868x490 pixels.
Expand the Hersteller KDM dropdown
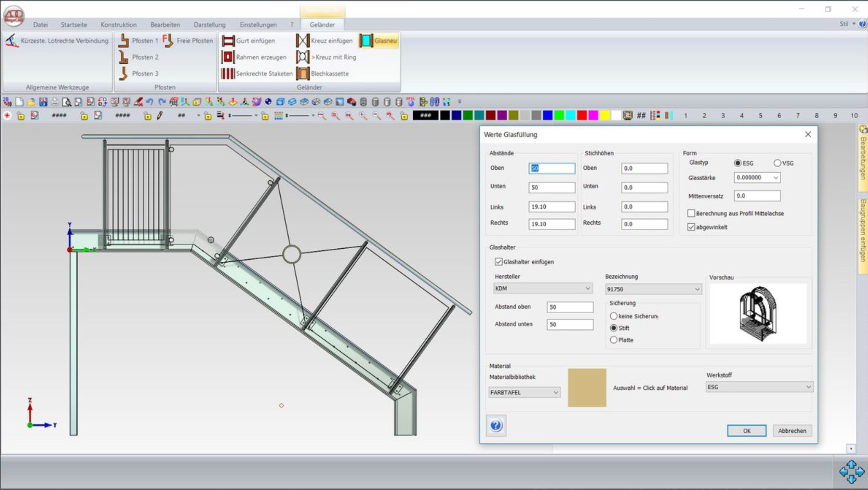coord(587,288)
